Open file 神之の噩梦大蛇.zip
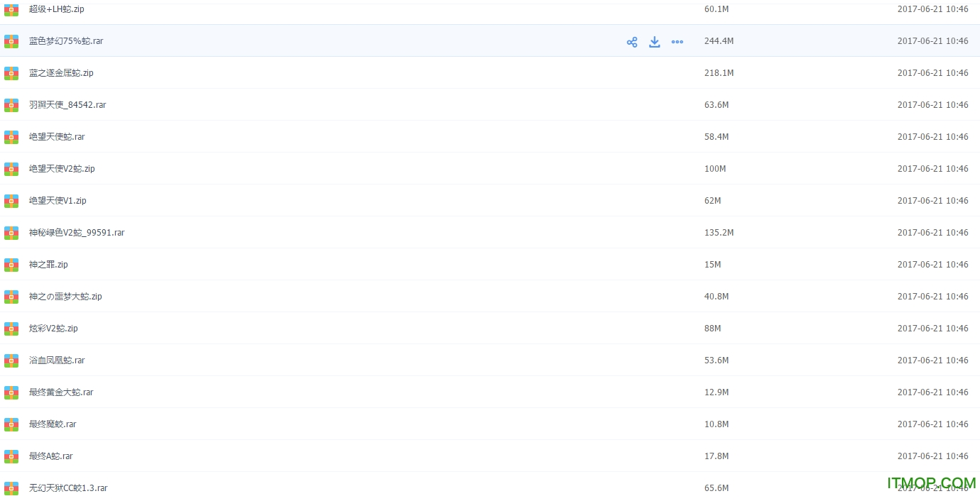Viewport: 980px width, 501px height. [65, 297]
